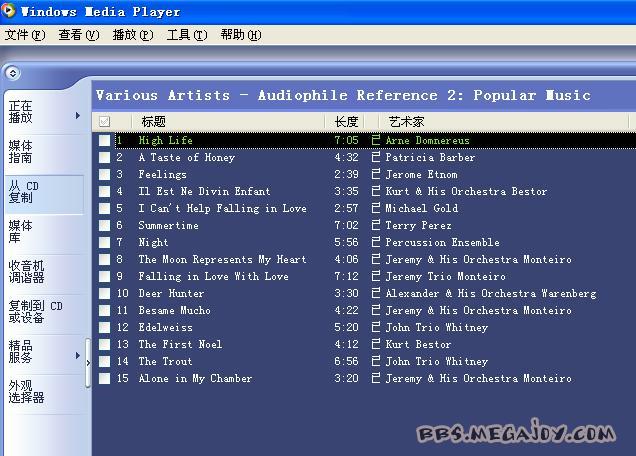The height and width of the screenshot is (456, 636).
Task: Select the track title The Trout
Action: [x=165, y=361]
